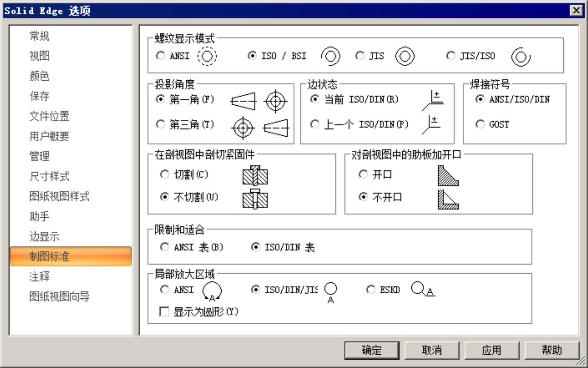Viewport: 588px width, 368px height.
Task: Select 当前 ISO/DIN (R) edge condition
Action: tap(315, 99)
